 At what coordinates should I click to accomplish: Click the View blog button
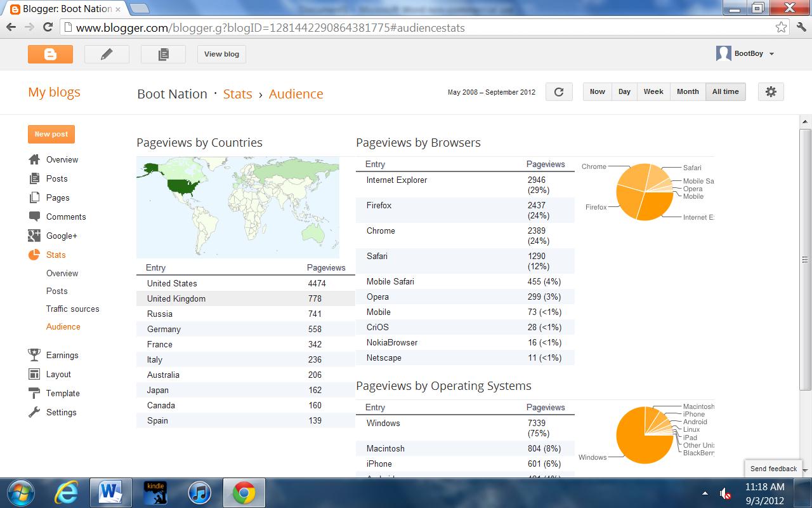pyautogui.click(x=221, y=54)
